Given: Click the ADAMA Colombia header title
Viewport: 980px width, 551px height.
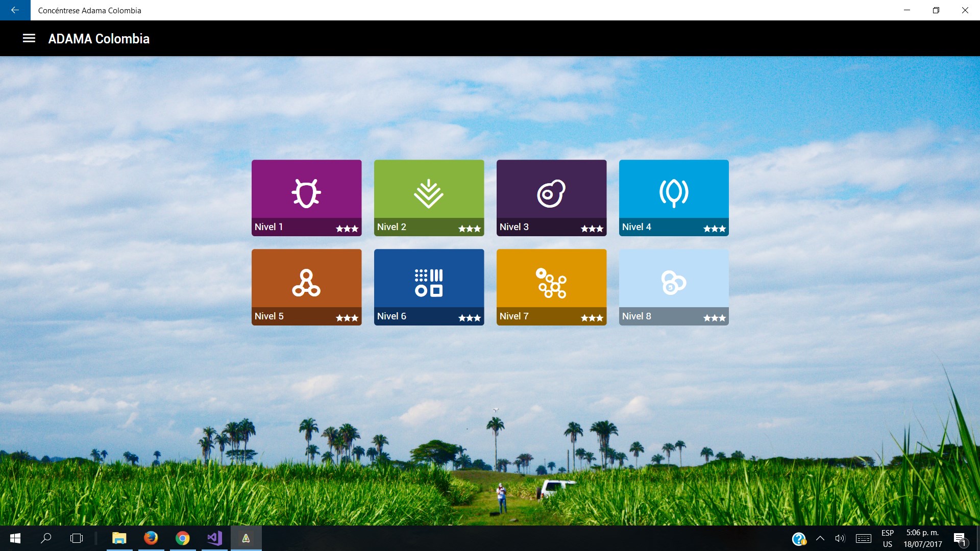Looking at the screenshot, I should tap(99, 39).
